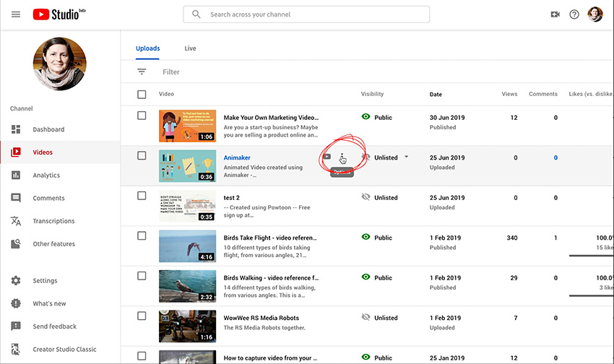Open the Birds Walking video thumbnail

point(188,286)
